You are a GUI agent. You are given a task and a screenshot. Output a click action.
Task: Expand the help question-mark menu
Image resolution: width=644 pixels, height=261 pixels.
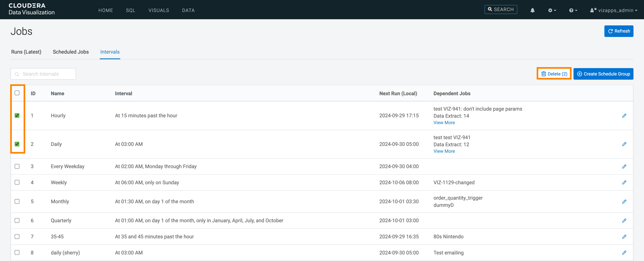pos(573,10)
